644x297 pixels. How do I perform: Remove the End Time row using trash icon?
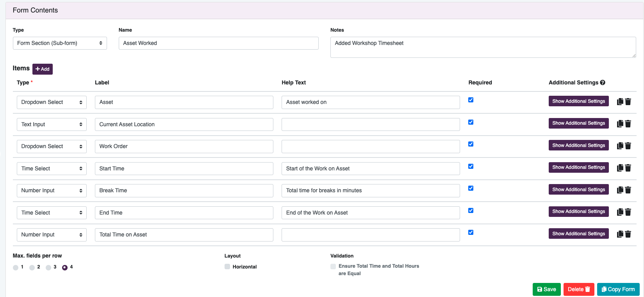tap(628, 212)
